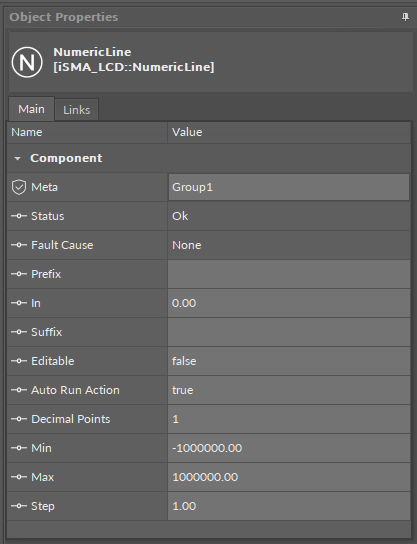Click the slot icon beside Decimal Points
The height and width of the screenshot is (544, 417).
click(x=19, y=419)
